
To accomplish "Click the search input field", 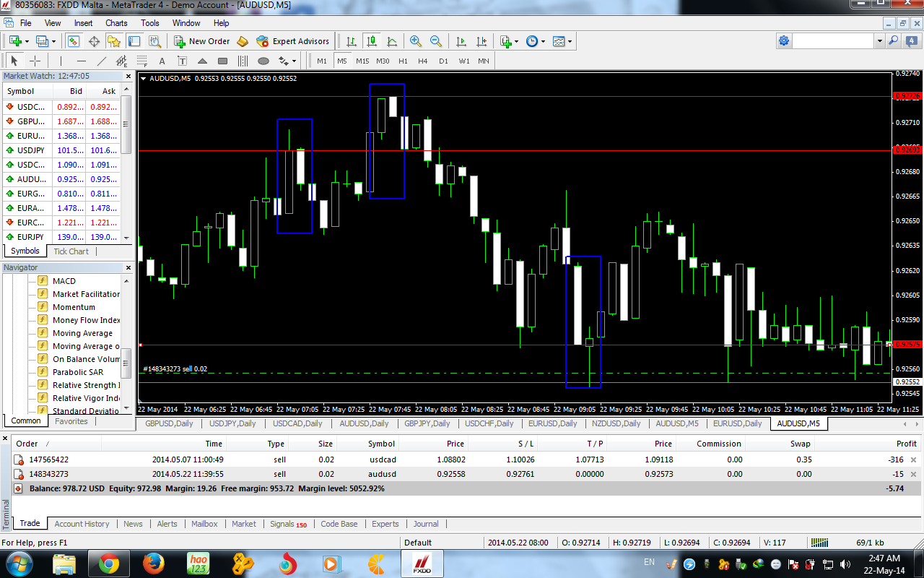I will (x=833, y=41).
